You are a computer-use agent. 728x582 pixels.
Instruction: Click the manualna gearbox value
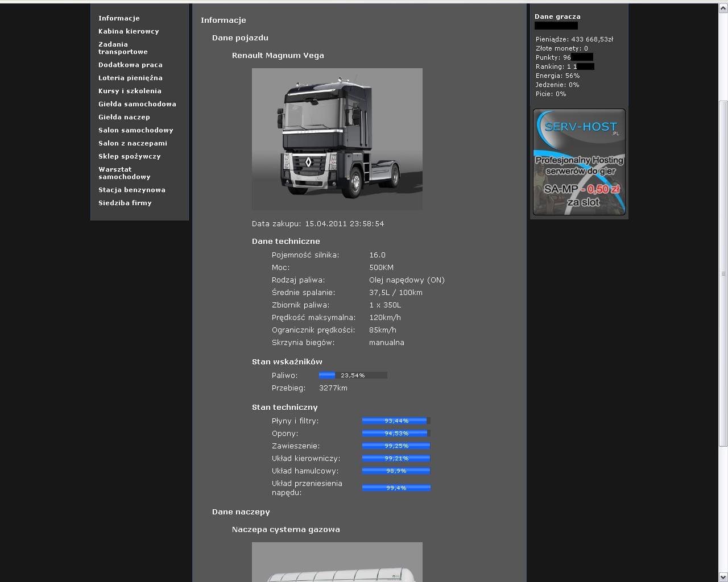tap(387, 342)
